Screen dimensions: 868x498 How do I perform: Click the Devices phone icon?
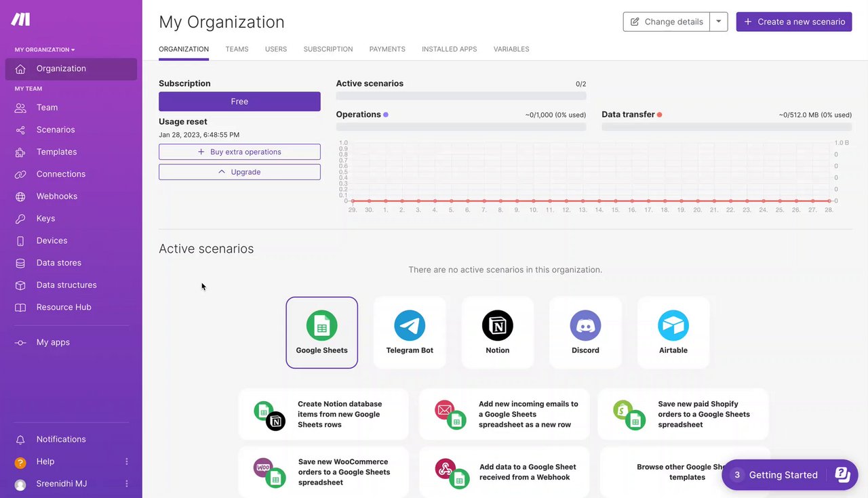[20, 241]
